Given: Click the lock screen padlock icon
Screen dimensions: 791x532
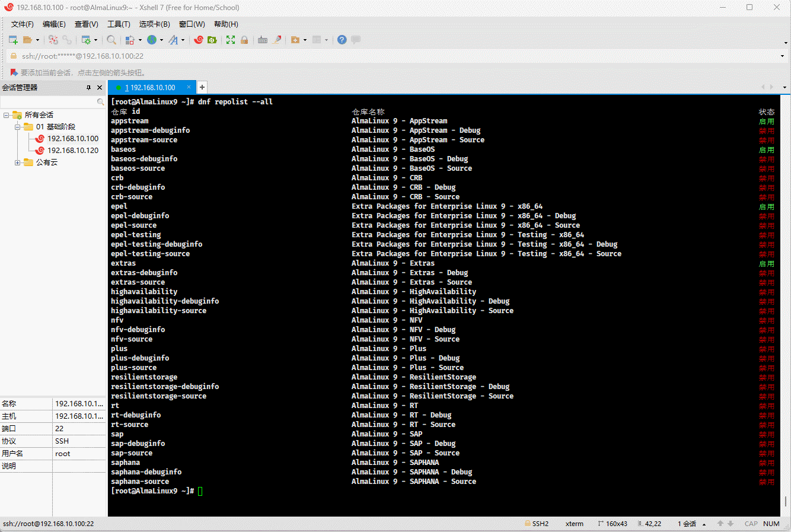Looking at the screenshot, I should 244,40.
